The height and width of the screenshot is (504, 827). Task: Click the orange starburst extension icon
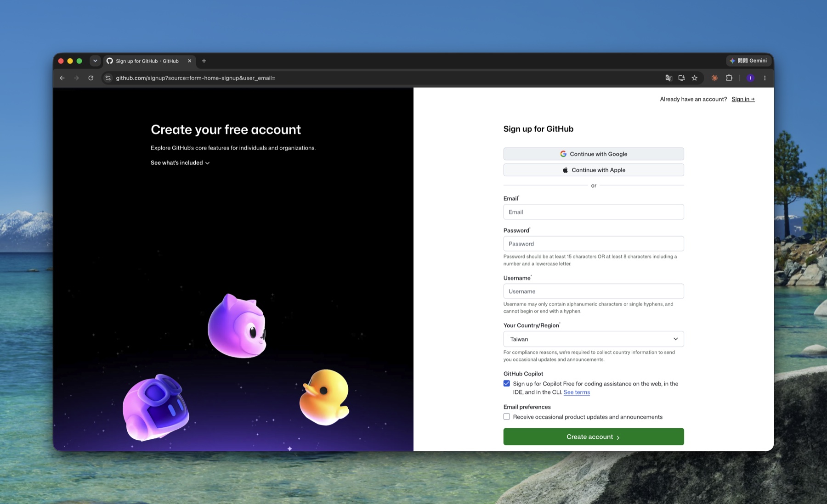tap(714, 78)
